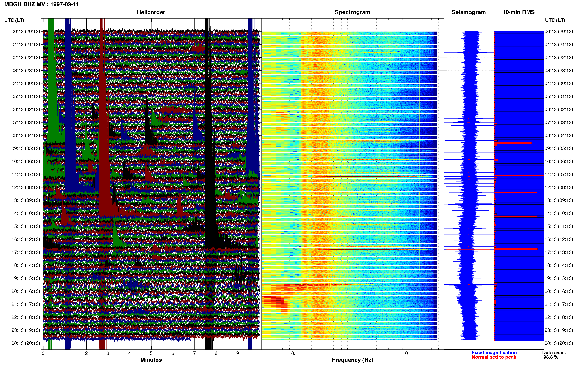
Task: Select the Helicorder panel heading
Action: (x=151, y=12)
